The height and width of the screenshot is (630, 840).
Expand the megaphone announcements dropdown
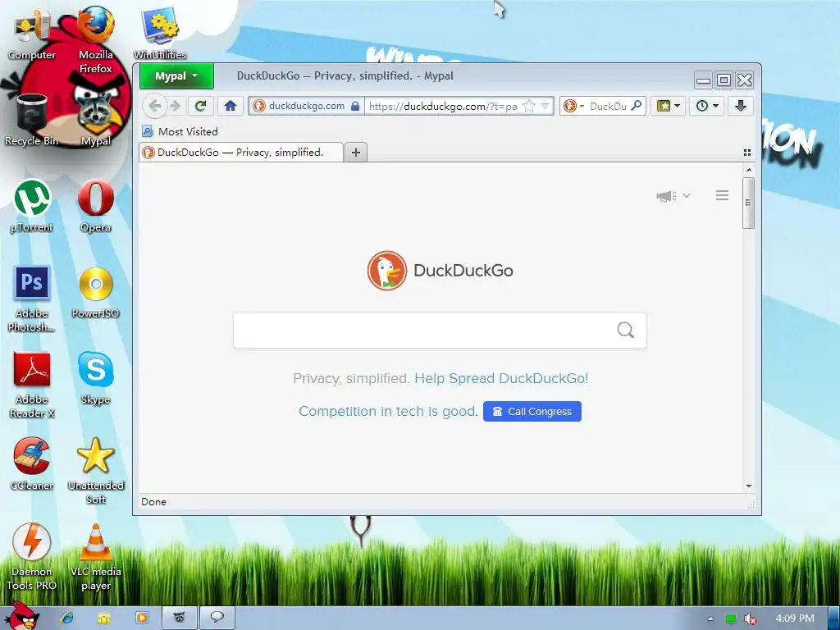tap(673, 196)
